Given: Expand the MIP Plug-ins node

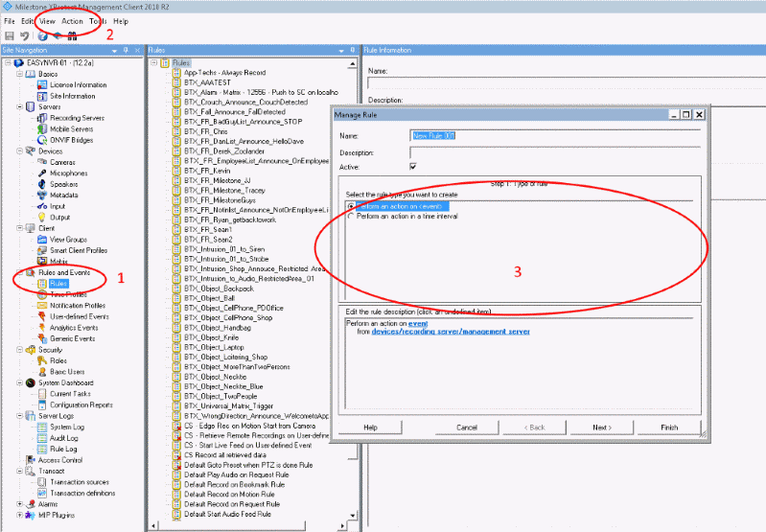Looking at the screenshot, I should click(19, 516).
